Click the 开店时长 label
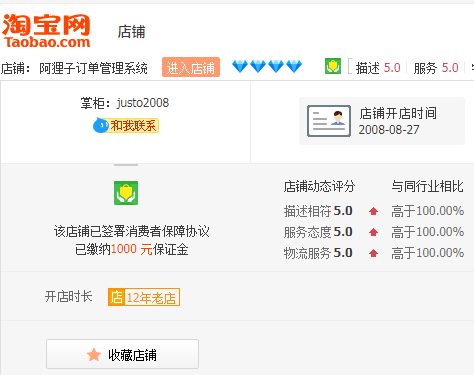This screenshot has width=474, height=375. [68, 296]
